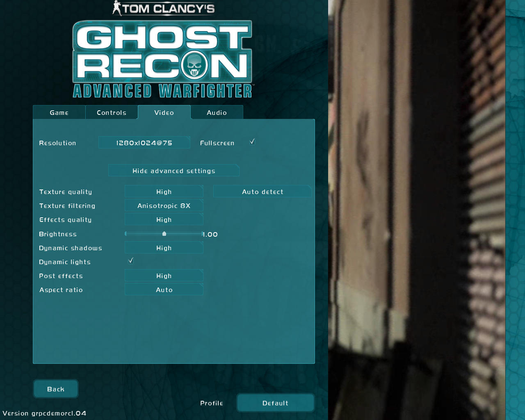Click the Version grpcdemorcl.04 text
Screen dimensions: 525x420
tap(44, 413)
